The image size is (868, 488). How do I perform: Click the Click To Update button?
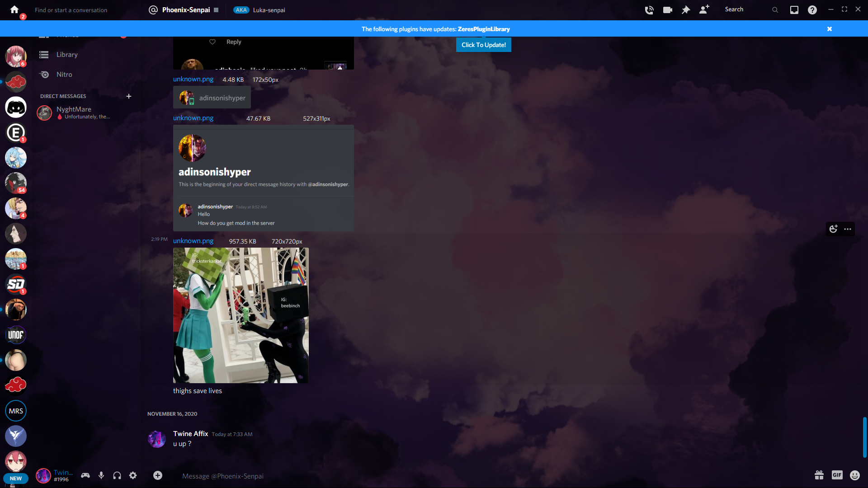[x=483, y=45]
